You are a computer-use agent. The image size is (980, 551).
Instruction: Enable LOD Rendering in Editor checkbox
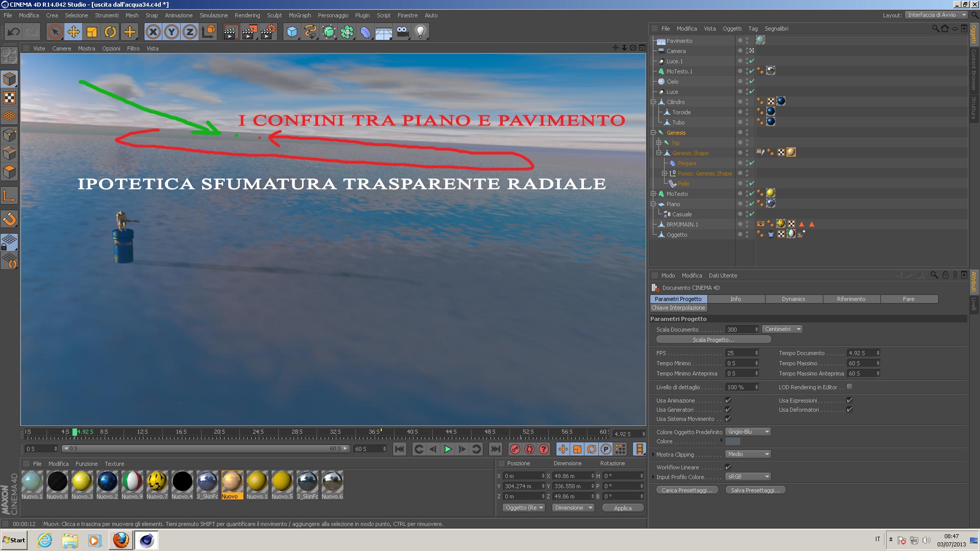[x=849, y=387]
